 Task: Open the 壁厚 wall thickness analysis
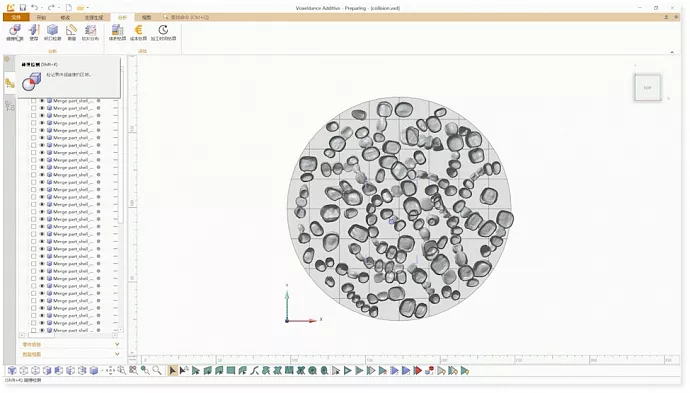(x=34, y=32)
